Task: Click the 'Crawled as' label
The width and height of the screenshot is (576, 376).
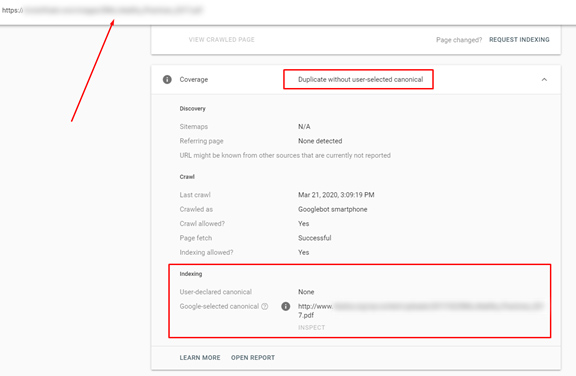Action: [196, 209]
